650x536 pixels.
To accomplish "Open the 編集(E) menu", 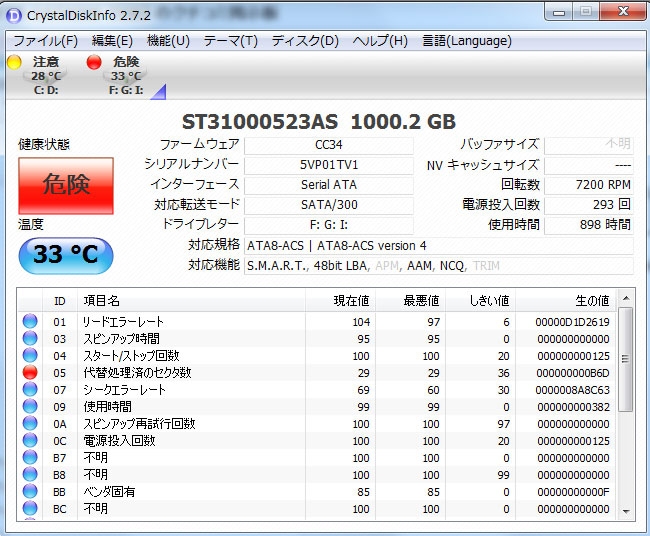I will click(112, 41).
